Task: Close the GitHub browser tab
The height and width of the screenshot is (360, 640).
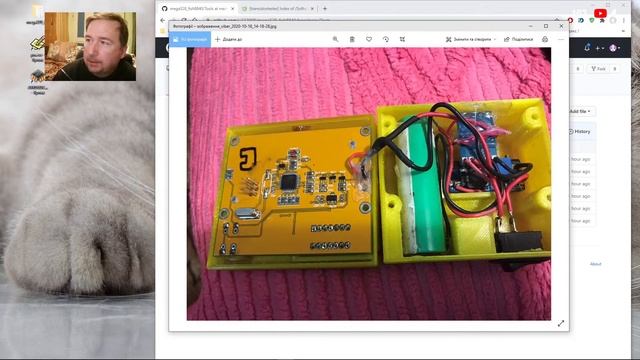Action: click(232, 8)
